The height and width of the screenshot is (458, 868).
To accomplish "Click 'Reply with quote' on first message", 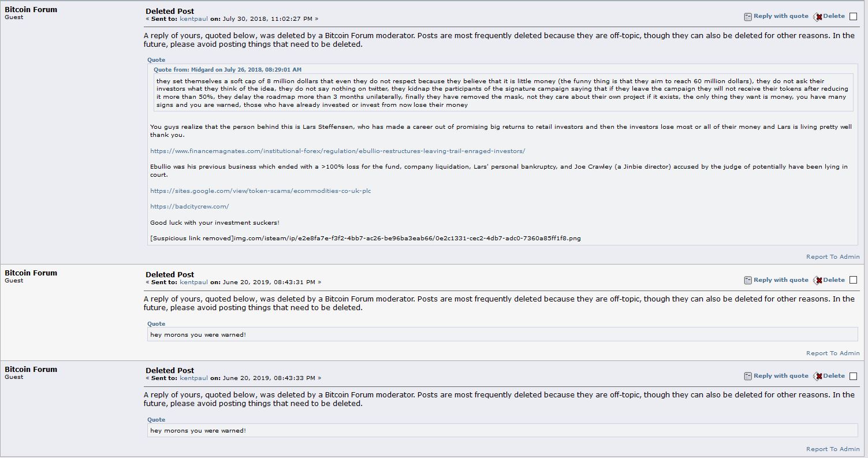I will click(x=781, y=16).
